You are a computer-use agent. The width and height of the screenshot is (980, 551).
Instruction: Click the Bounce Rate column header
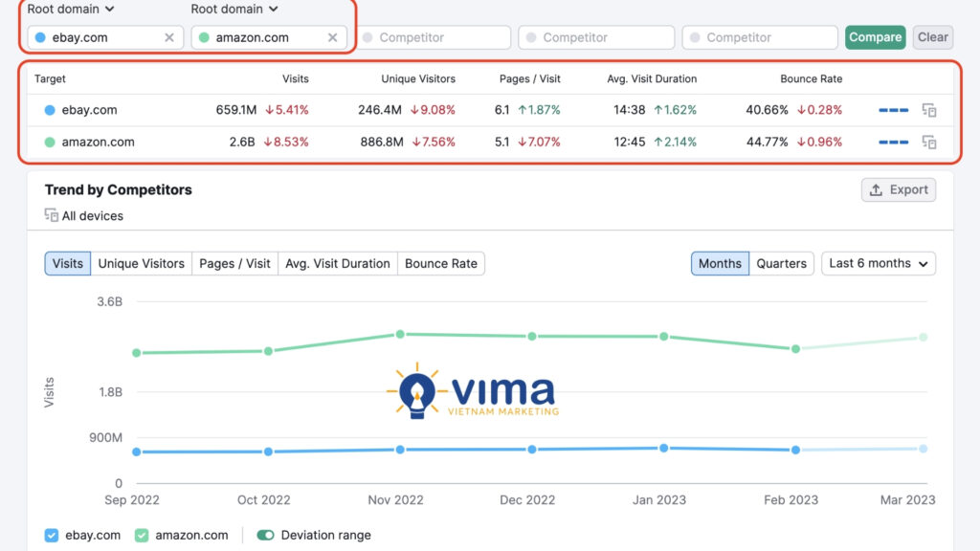[812, 78]
